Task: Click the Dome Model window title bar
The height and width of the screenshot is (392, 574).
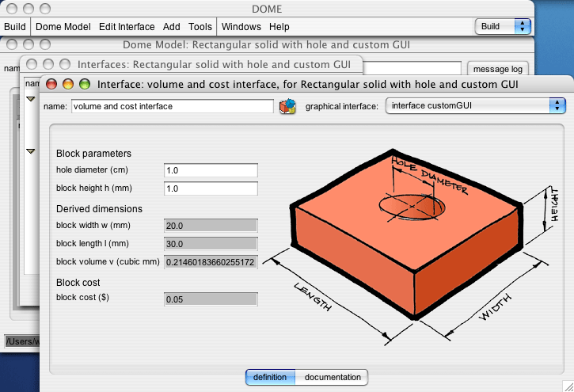Action: coord(266,44)
